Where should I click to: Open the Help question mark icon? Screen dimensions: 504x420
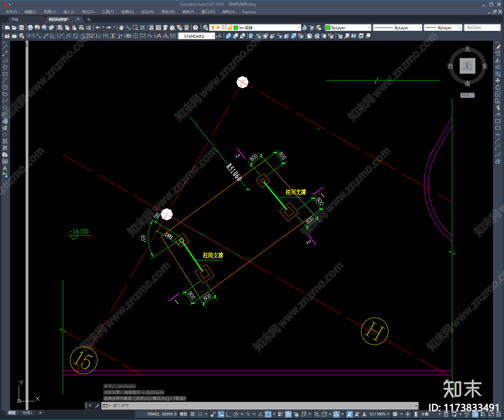point(196,28)
